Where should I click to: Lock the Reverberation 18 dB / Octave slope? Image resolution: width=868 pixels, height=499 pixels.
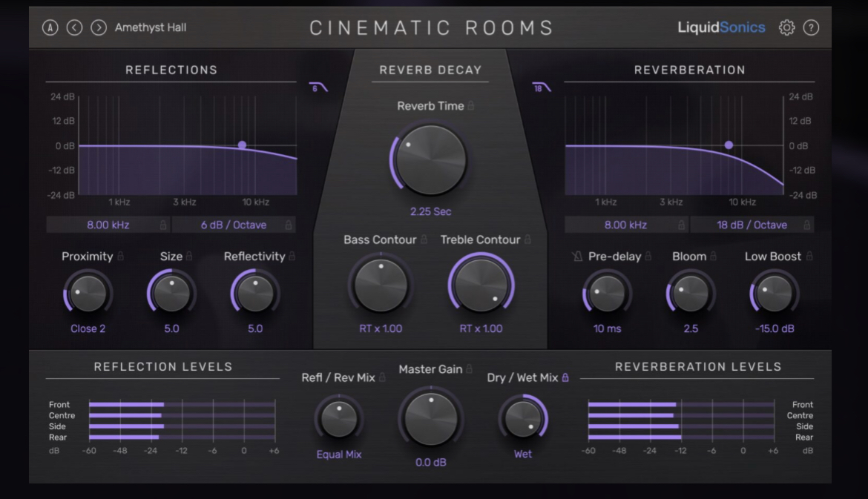point(807,225)
